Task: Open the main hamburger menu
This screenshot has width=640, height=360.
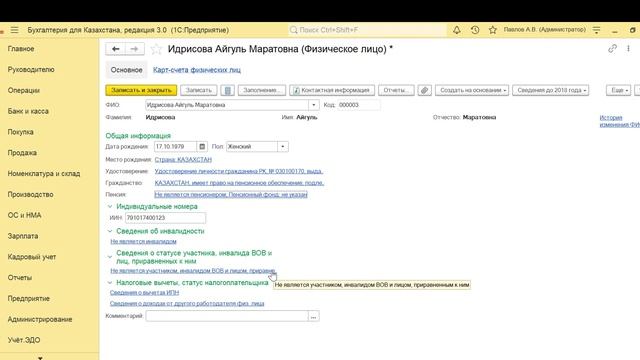Action: (x=15, y=30)
